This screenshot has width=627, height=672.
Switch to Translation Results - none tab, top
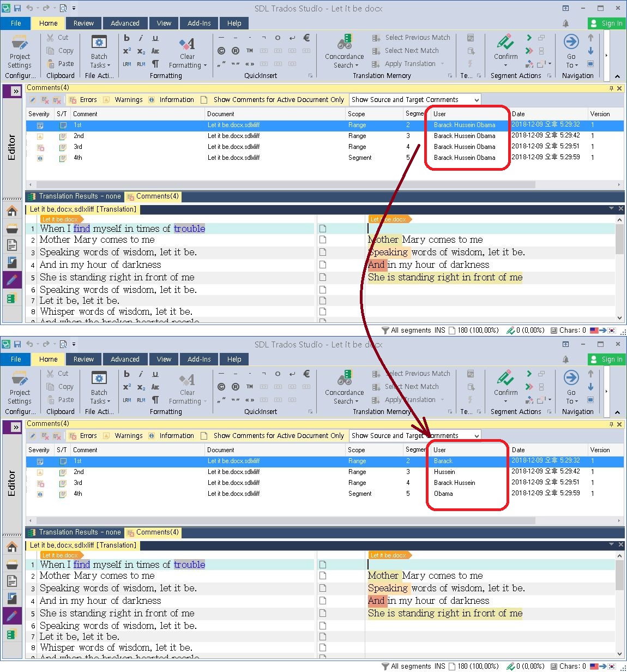75,196
